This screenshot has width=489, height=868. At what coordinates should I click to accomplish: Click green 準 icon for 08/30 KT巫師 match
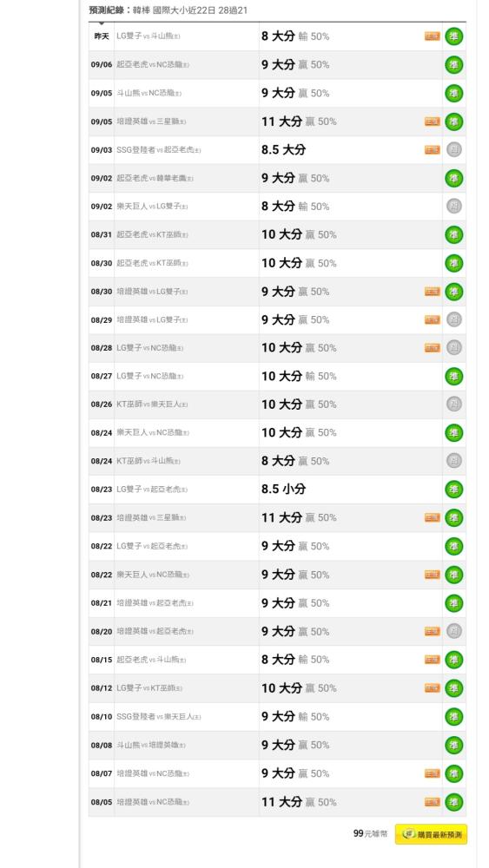point(453,264)
